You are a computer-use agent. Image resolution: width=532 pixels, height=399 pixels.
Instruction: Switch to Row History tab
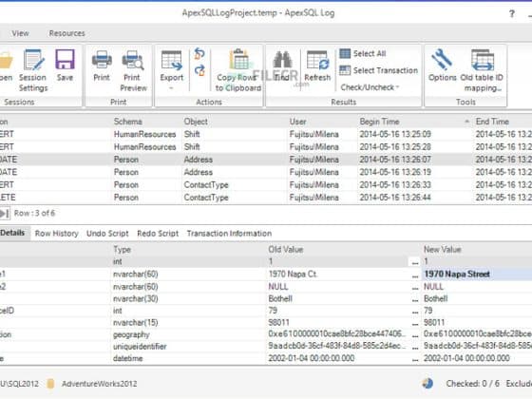56,234
